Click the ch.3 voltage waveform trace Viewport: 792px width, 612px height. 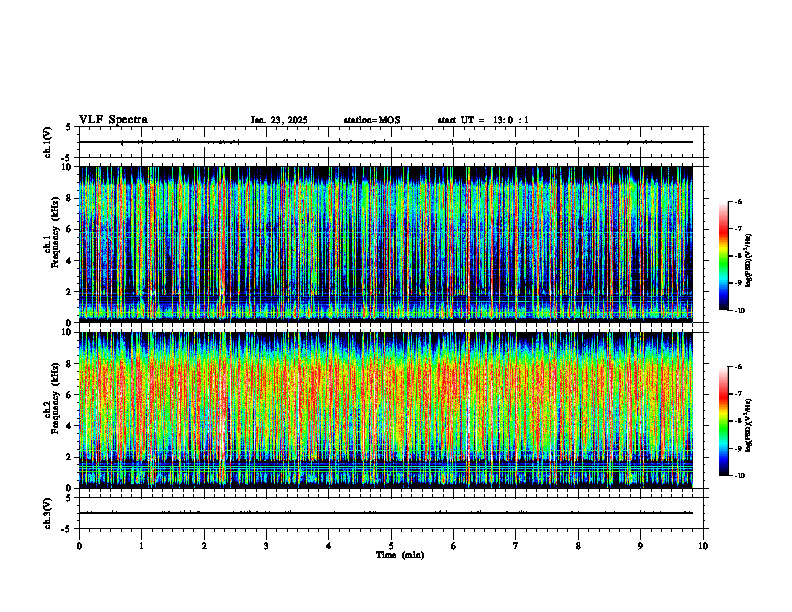coord(386,513)
